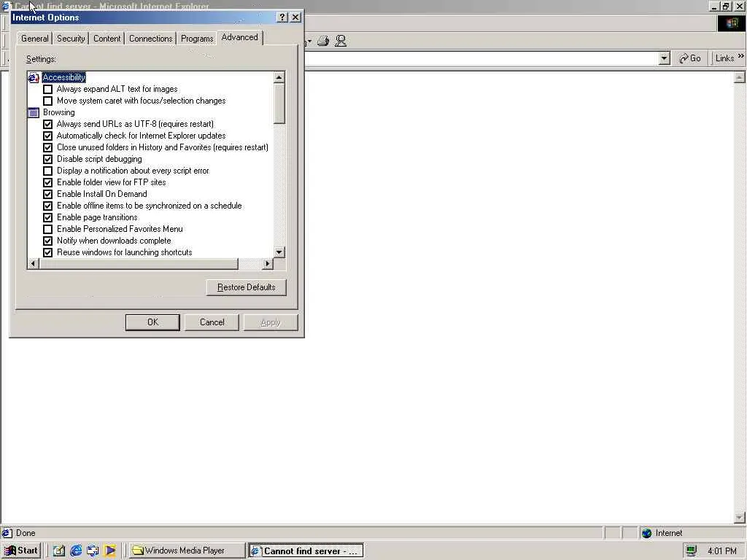Uncheck Disable script debugging
Image resolution: width=747 pixels, height=560 pixels.
pos(47,159)
